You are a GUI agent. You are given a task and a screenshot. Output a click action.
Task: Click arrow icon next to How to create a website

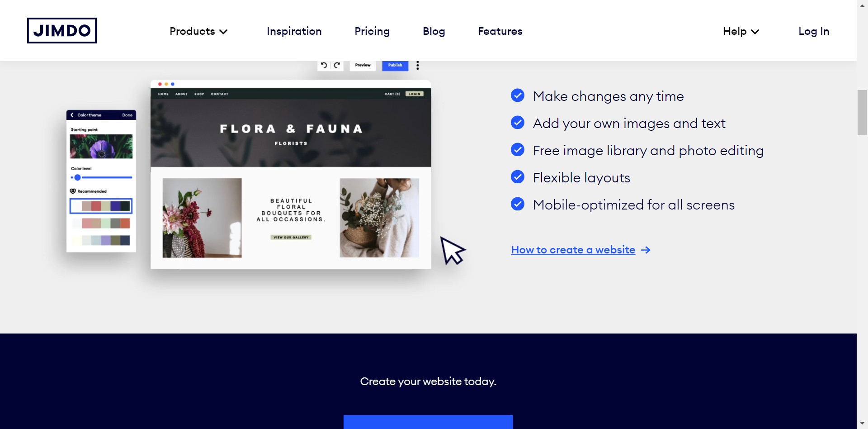click(646, 250)
